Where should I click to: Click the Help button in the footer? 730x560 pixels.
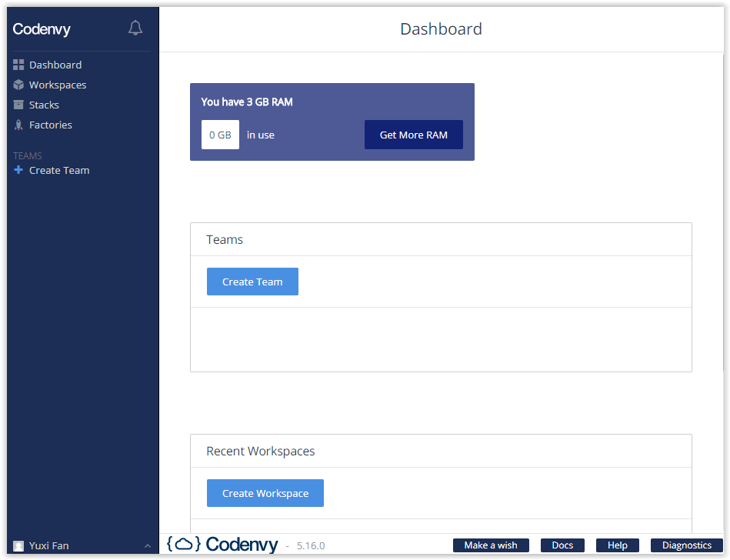tap(618, 545)
